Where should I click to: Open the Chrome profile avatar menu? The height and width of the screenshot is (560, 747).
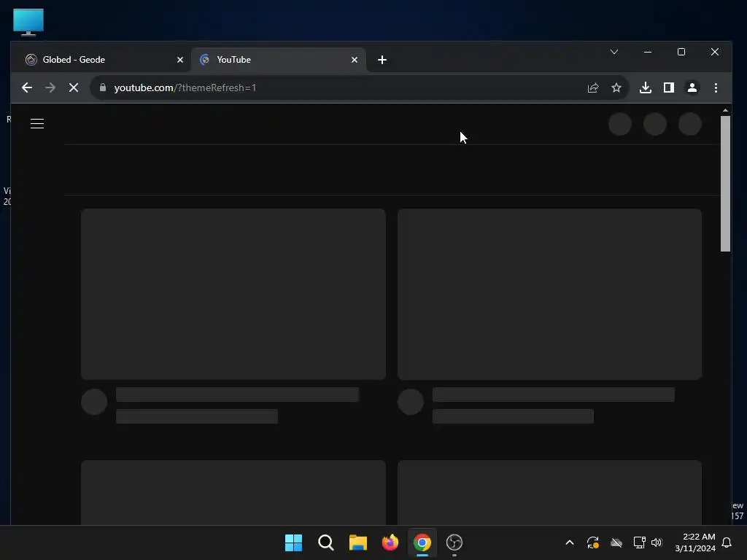692,87
